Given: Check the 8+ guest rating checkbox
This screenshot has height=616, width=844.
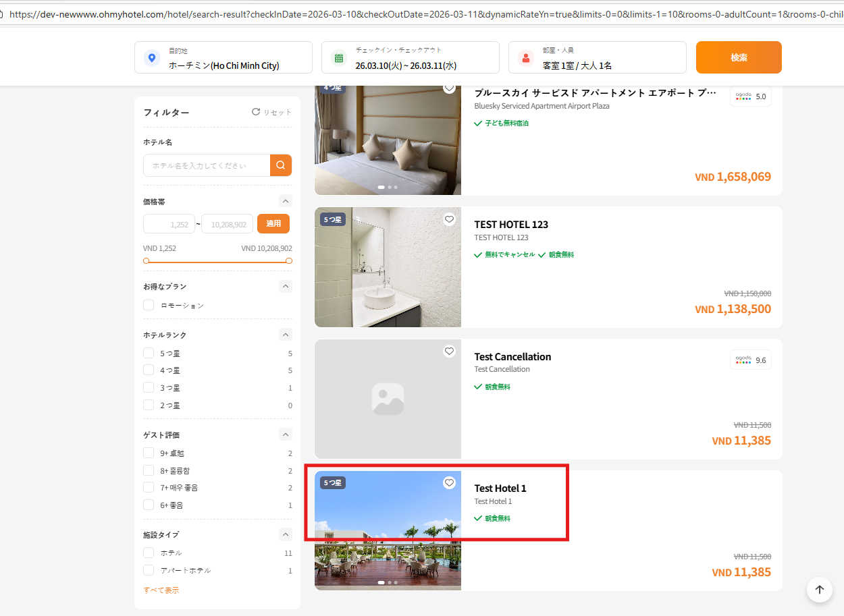Looking at the screenshot, I should pos(149,470).
